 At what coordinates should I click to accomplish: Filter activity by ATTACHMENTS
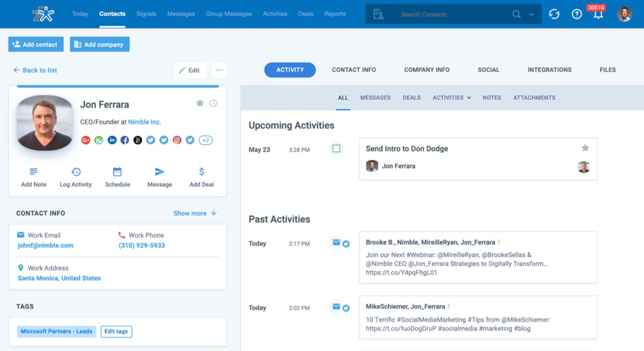[534, 98]
